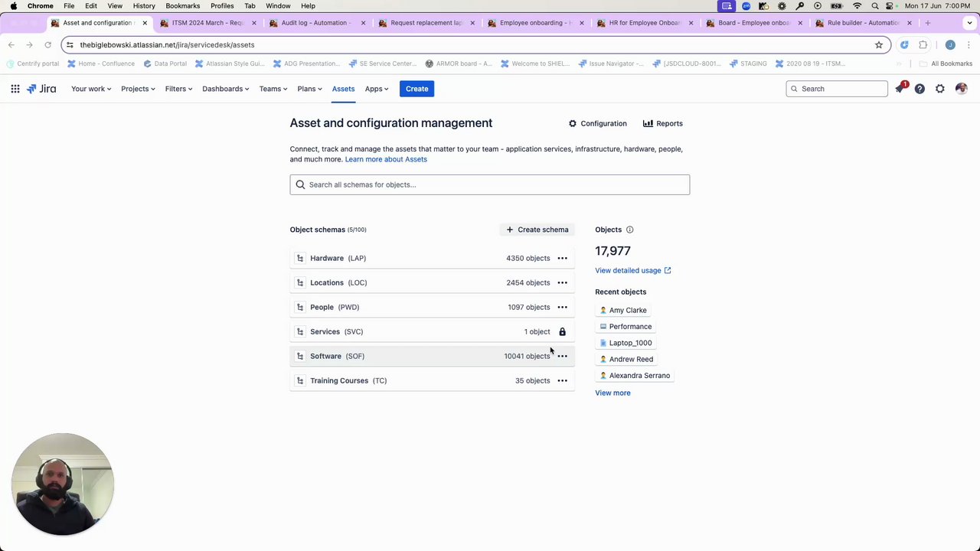Screen dimensions: 980x551
Task: Open the Data Portal bookmark
Action: tap(165, 64)
